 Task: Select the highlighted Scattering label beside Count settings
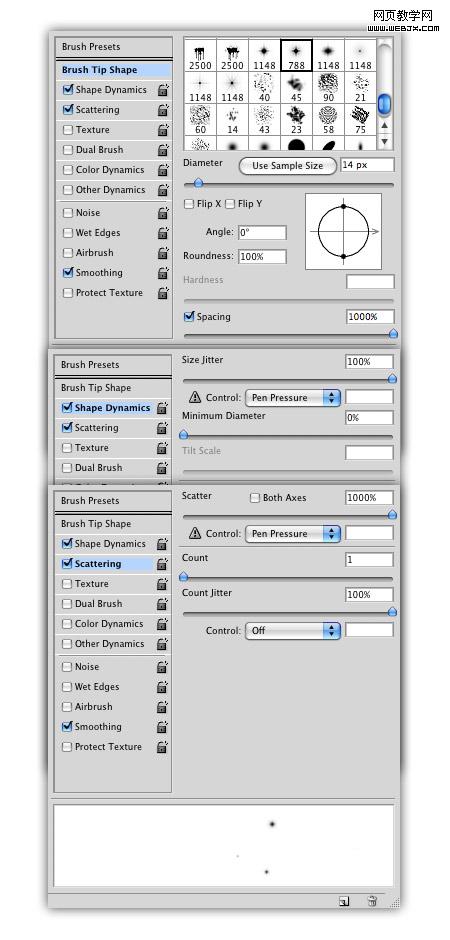98,564
